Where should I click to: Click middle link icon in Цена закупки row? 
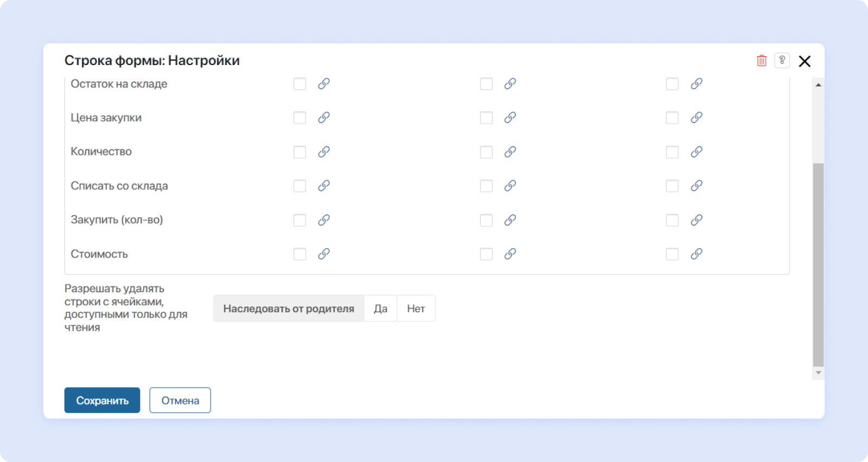point(510,118)
